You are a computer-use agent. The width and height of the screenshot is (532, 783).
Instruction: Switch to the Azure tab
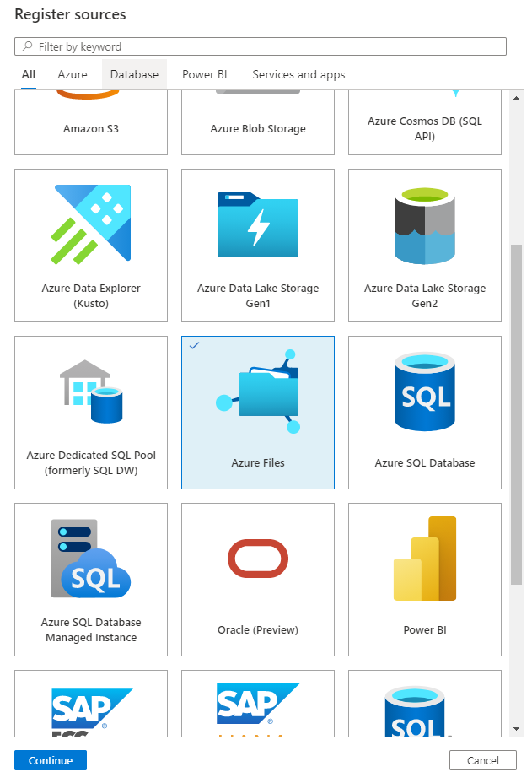[73, 74]
